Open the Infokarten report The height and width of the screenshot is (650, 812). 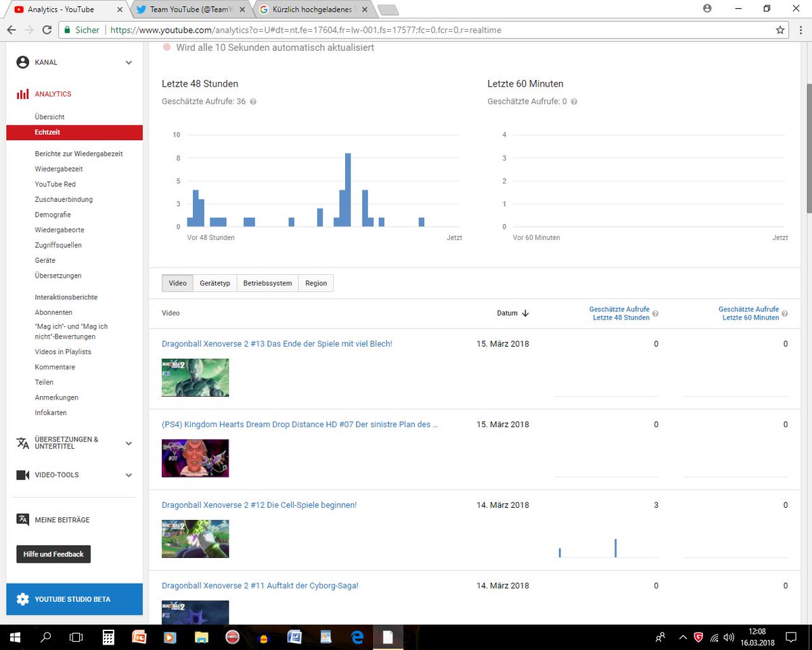coord(51,413)
